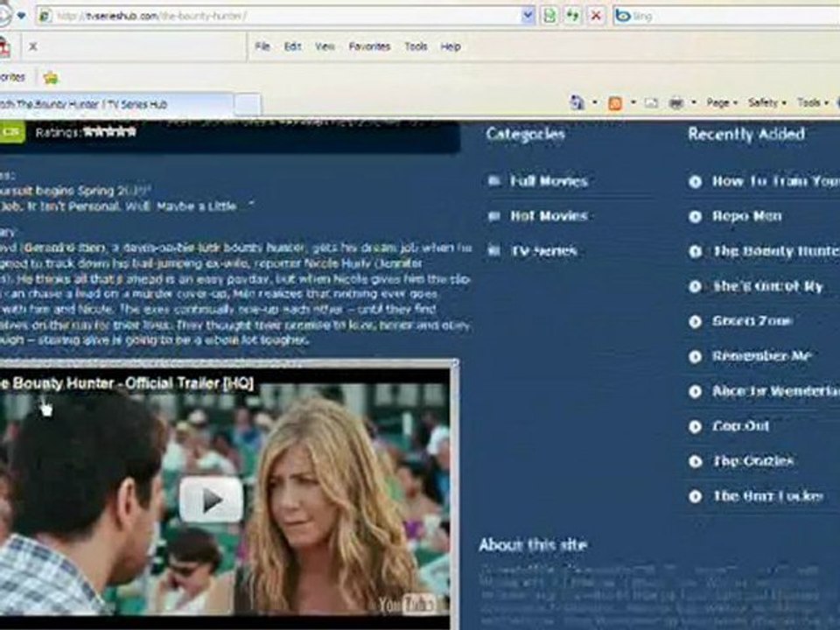This screenshot has height=630, width=840.
Task: Open the Help menu
Action: point(451,46)
